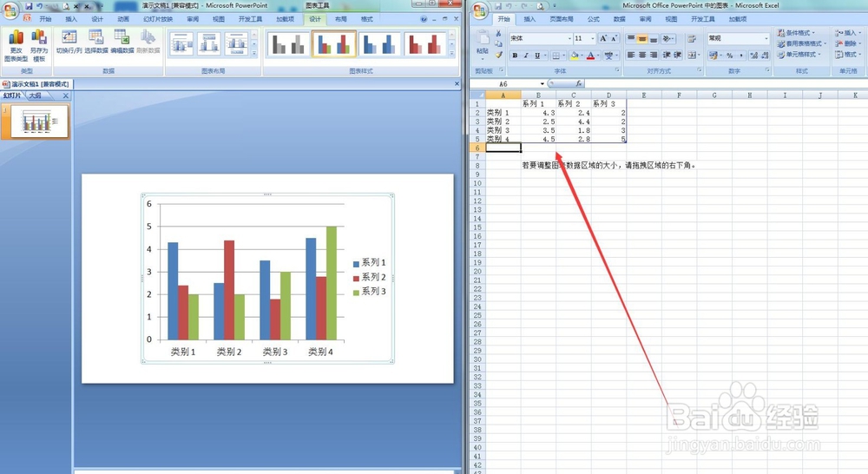Decrease font size in Excel

coord(614,38)
